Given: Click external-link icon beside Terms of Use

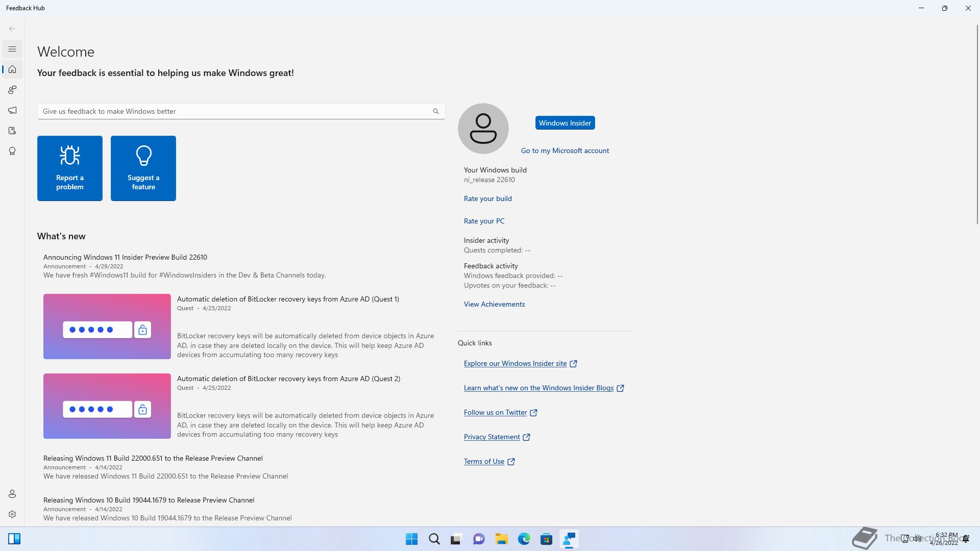Looking at the screenshot, I should pos(511,462).
